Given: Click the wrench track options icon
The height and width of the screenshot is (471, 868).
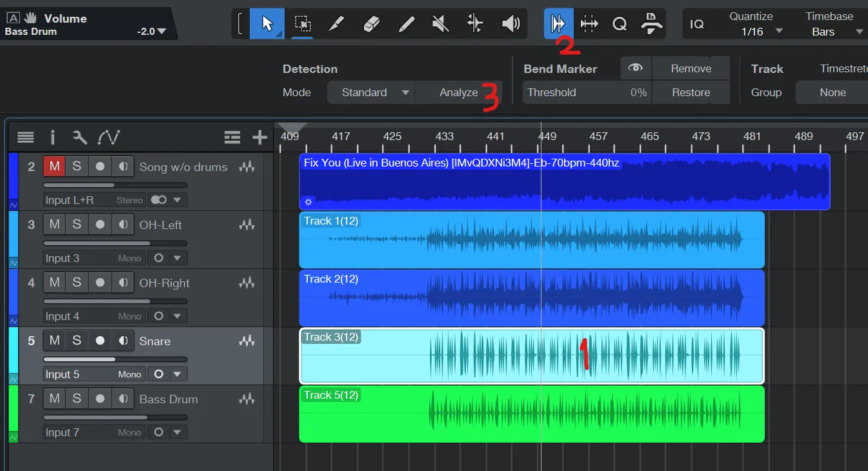Looking at the screenshot, I should (80, 137).
